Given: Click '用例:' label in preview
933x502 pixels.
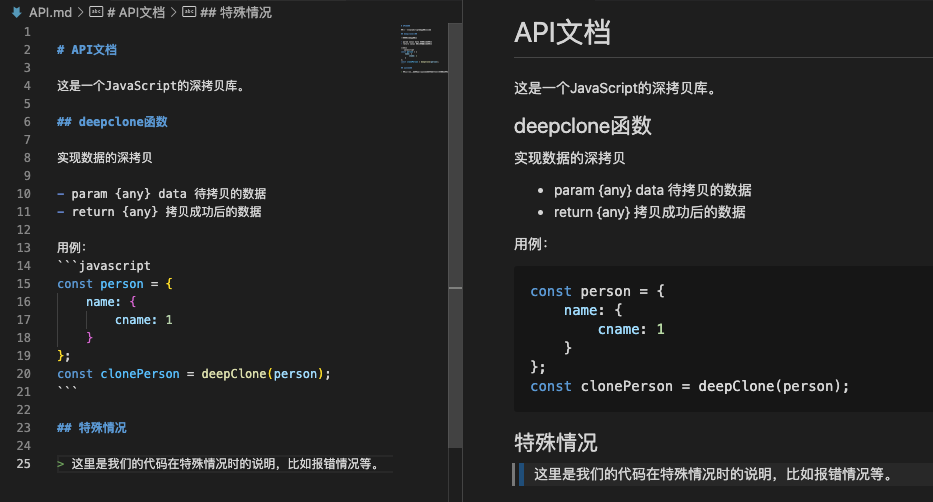Looking at the screenshot, I should tap(531, 244).
